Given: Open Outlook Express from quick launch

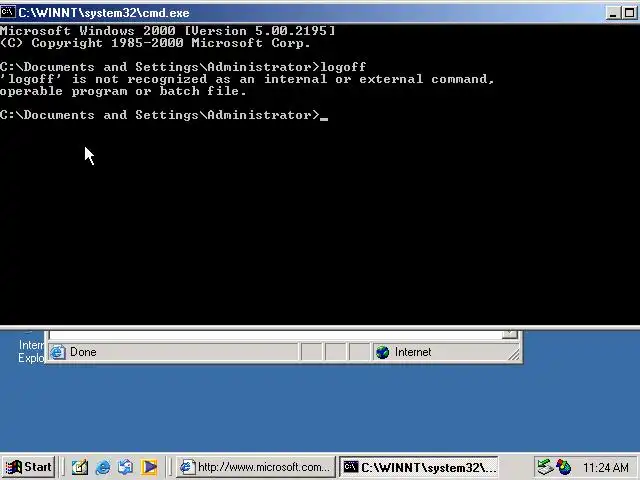Looking at the screenshot, I should click(126, 467).
